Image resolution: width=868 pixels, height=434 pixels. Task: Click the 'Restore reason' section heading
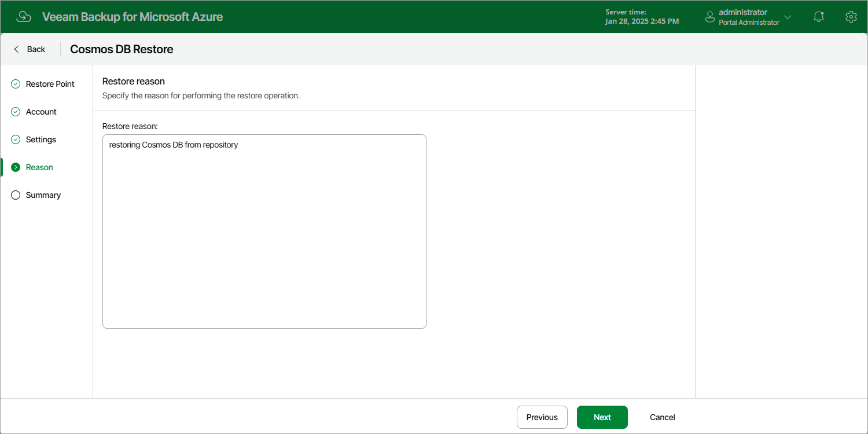[x=134, y=82]
